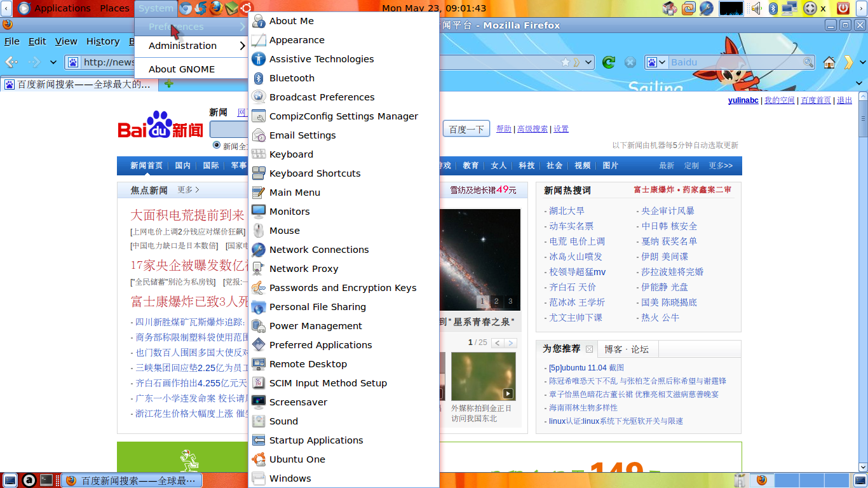Image resolution: width=868 pixels, height=488 pixels.
Task: Click the search magnifier in Baidu search box
Action: point(808,62)
